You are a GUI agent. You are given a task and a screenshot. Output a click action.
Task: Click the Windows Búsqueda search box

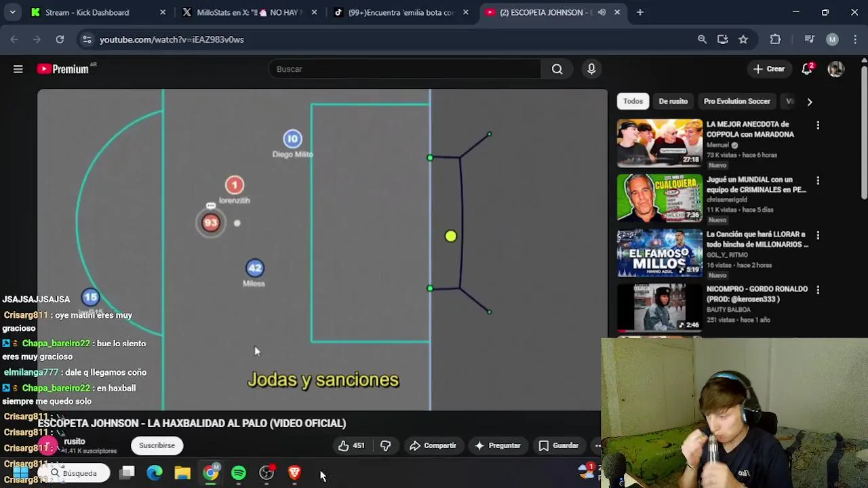pos(74,473)
